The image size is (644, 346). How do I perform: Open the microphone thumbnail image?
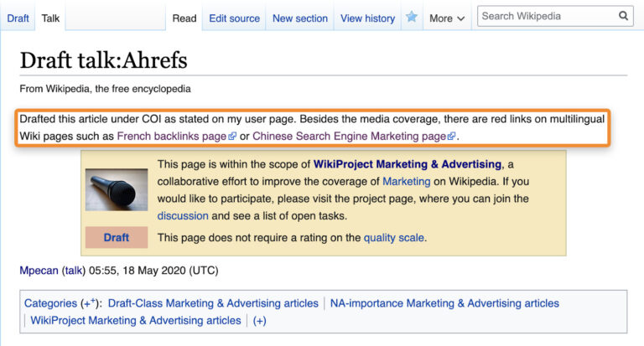(117, 189)
